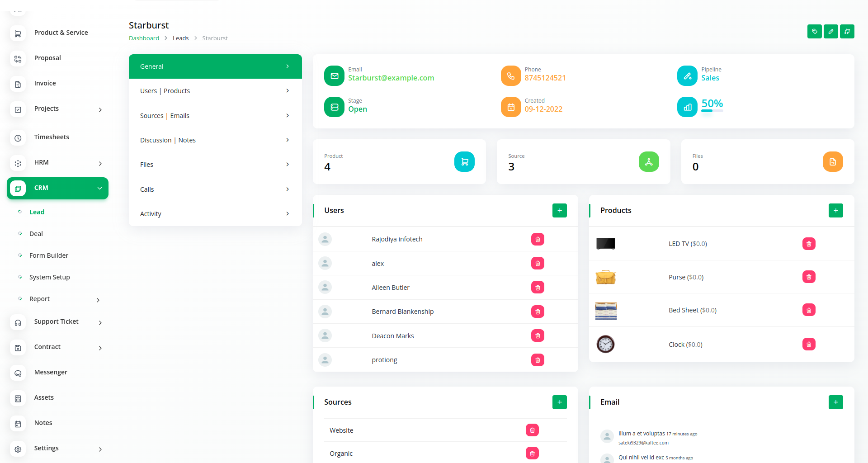Click the labels tag icon at top right
The height and width of the screenshot is (463, 868).
tap(814, 32)
